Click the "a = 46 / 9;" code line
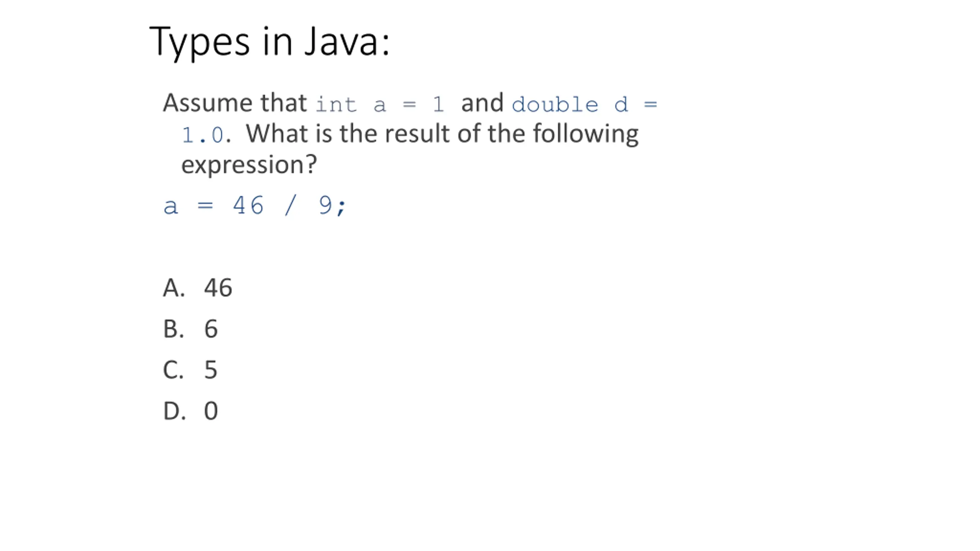Screen dimensions: 980x551 [x=255, y=205]
